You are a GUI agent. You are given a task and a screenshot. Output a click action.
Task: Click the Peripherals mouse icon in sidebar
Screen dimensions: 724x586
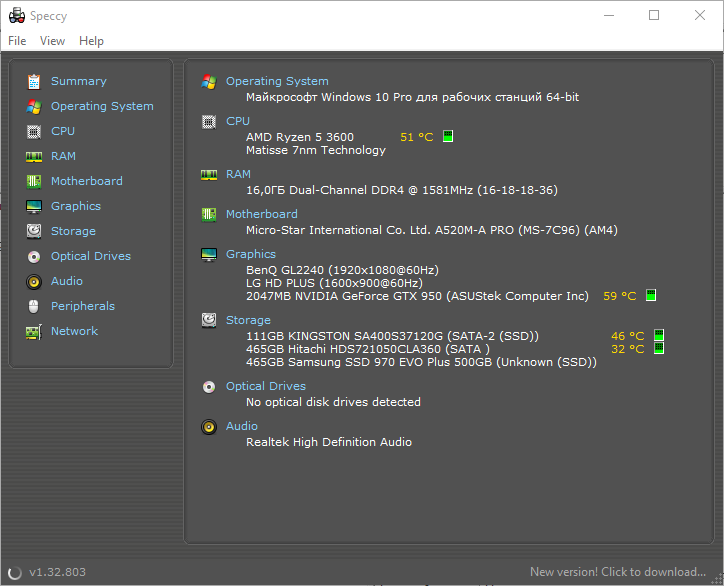(x=34, y=306)
